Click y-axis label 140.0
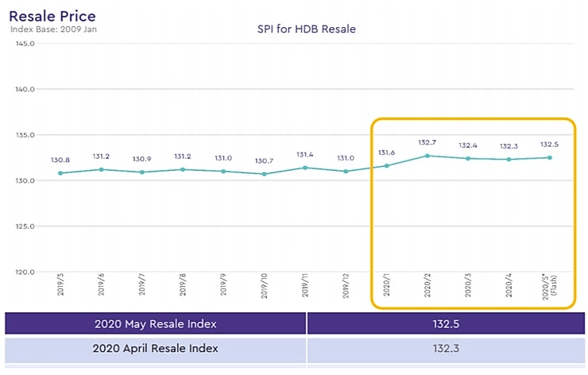Viewport: 588px width, 375px height. [x=25, y=89]
